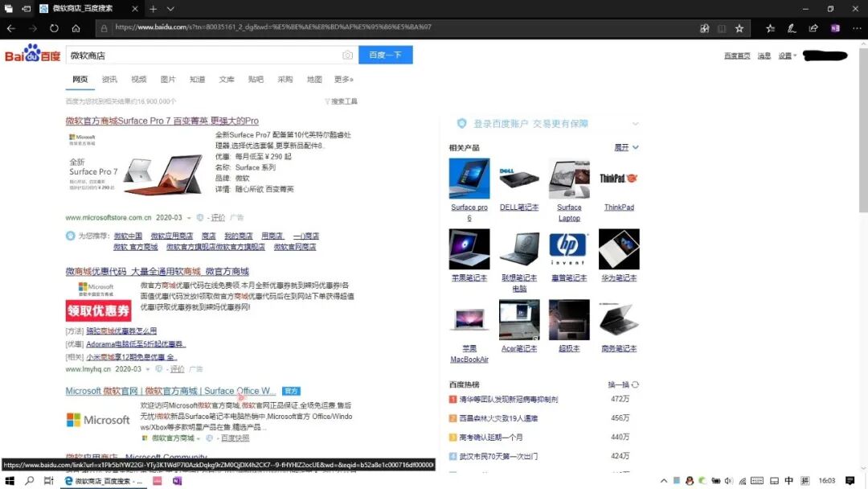Open the 百度快照 link
The height and width of the screenshot is (489, 868).
[x=235, y=438]
